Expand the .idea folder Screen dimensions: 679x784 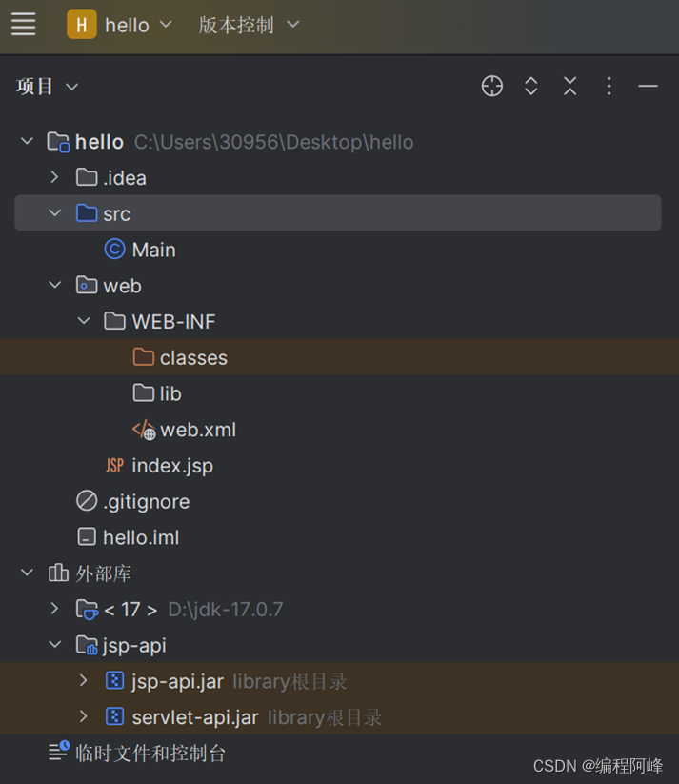click(54, 177)
